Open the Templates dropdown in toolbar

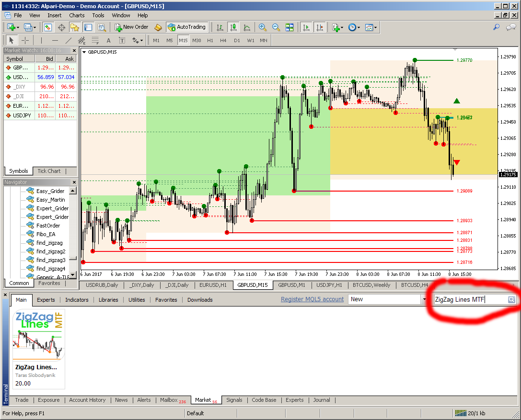pyautogui.click(x=371, y=27)
